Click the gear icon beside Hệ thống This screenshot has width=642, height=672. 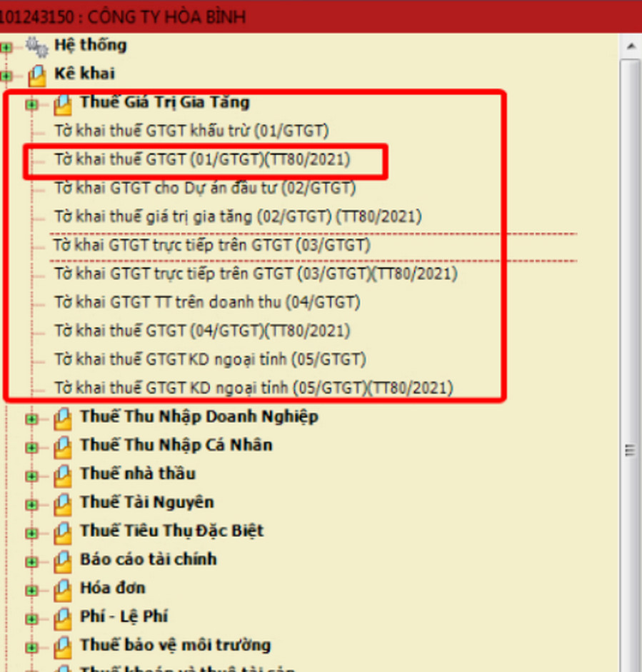coord(36,46)
